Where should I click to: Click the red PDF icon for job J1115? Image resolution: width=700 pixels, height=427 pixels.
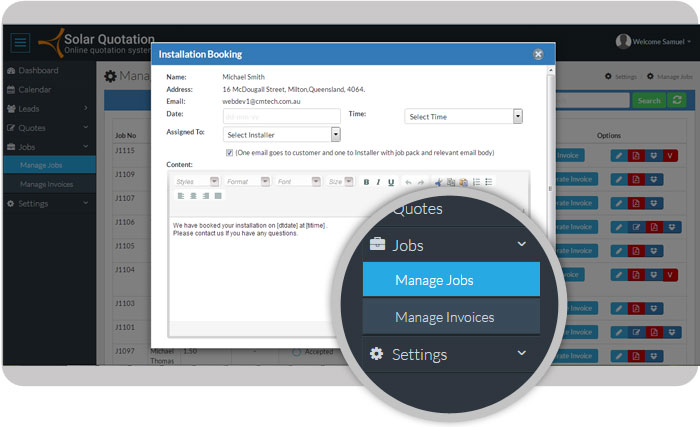(x=636, y=155)
